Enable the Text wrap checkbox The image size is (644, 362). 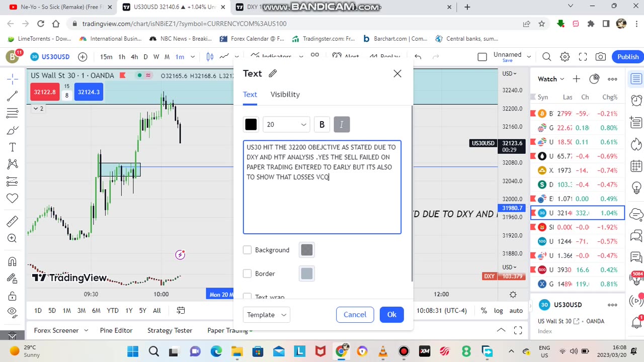pyautogui.click(x=247, y=297)
